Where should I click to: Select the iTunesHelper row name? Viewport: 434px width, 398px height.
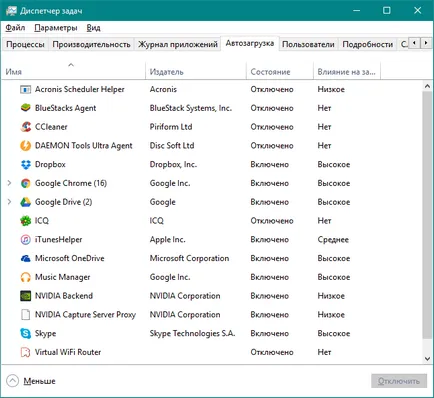(58, 239)
